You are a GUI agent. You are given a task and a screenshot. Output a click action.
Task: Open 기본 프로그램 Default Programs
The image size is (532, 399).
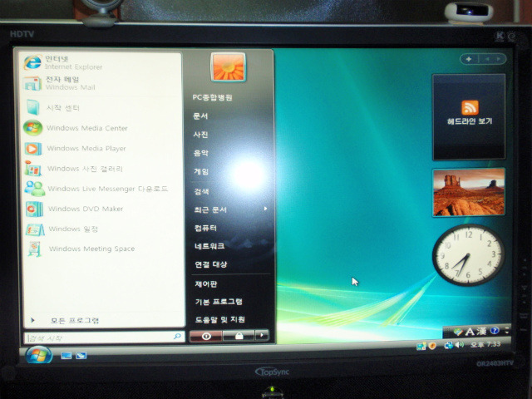click(x=219, y=302)
